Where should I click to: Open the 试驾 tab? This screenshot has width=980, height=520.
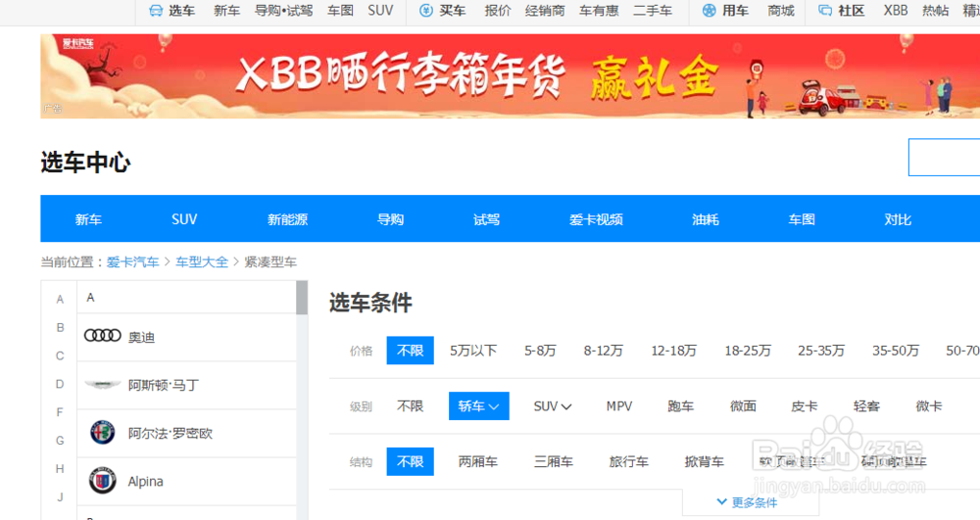(486, 219)
